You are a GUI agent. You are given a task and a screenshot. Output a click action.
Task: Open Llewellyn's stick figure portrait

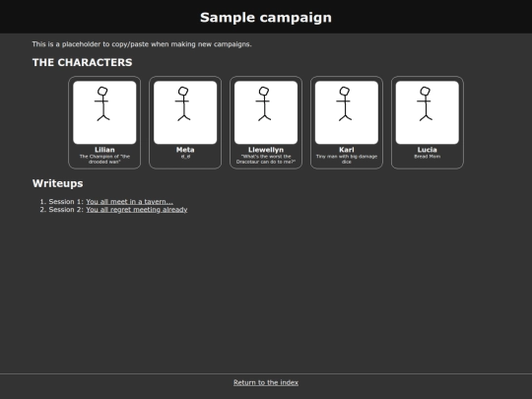pos(266,112)
